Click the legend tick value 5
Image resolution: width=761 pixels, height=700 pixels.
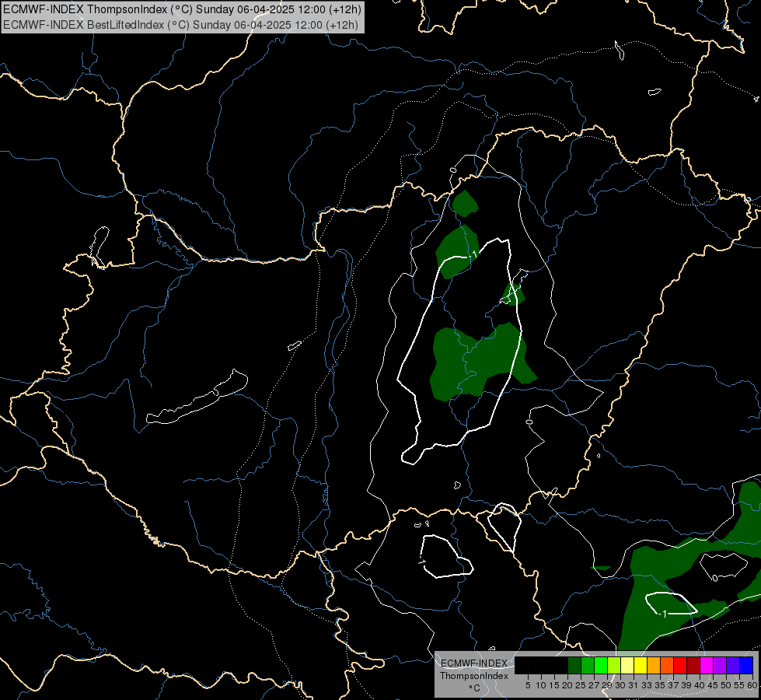[528, 685]
